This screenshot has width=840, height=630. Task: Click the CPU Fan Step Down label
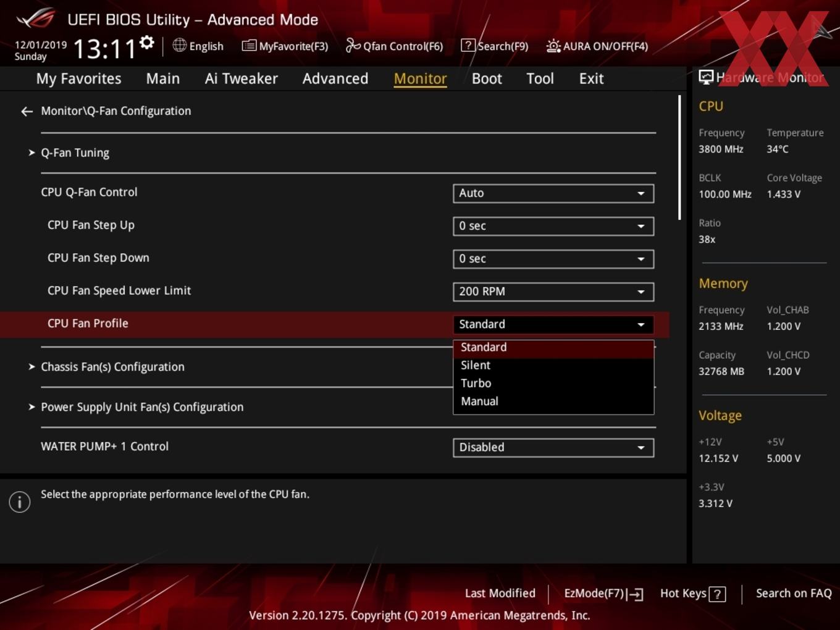(98, 258)
